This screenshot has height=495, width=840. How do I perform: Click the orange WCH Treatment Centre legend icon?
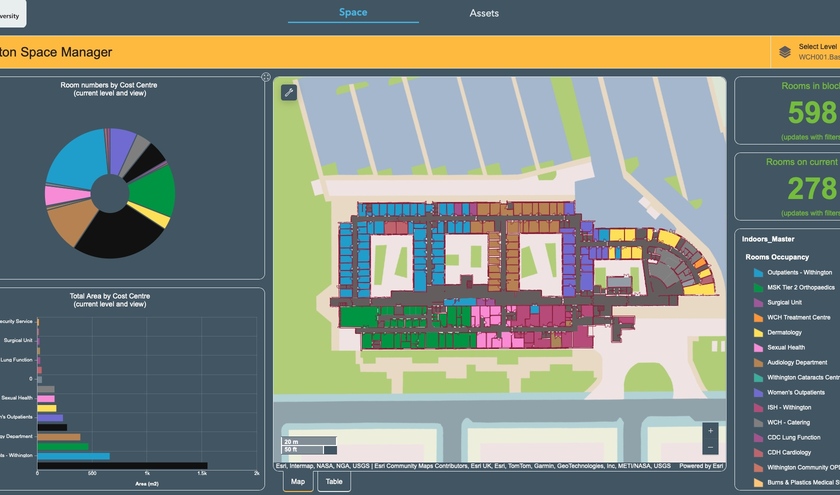point(756,318)
